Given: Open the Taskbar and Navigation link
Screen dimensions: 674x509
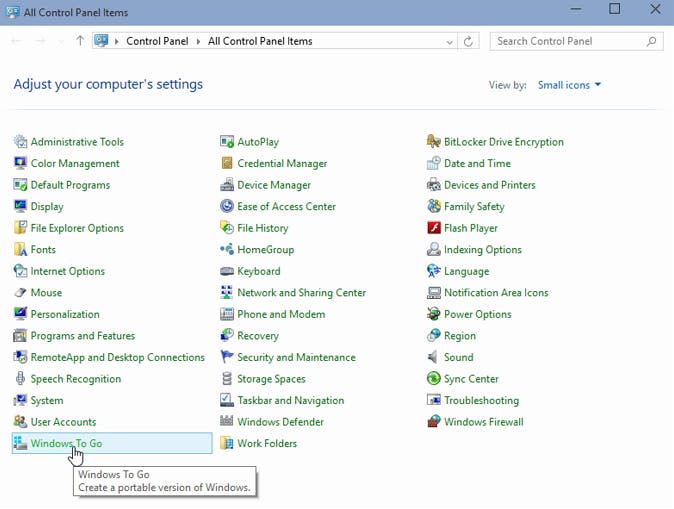Looking at the screenshot, I should click(291, 400).
